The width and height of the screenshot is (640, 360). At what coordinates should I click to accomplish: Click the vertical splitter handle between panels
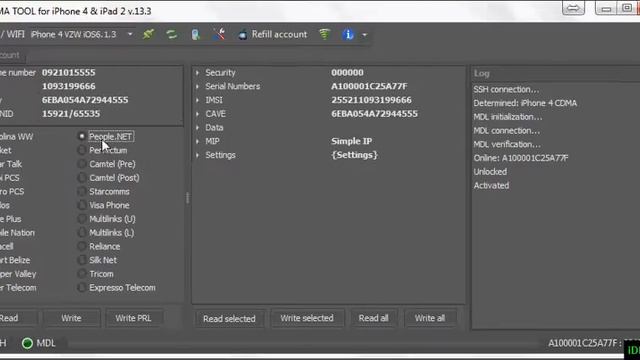point(187,198)
